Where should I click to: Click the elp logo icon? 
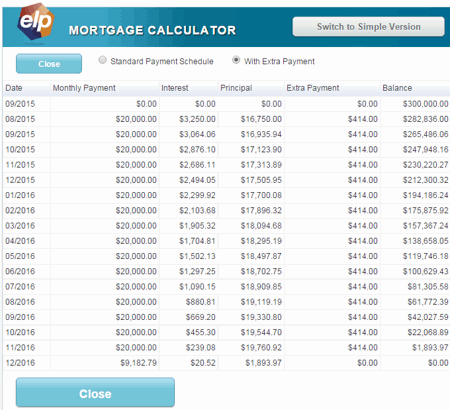[36, 22]
